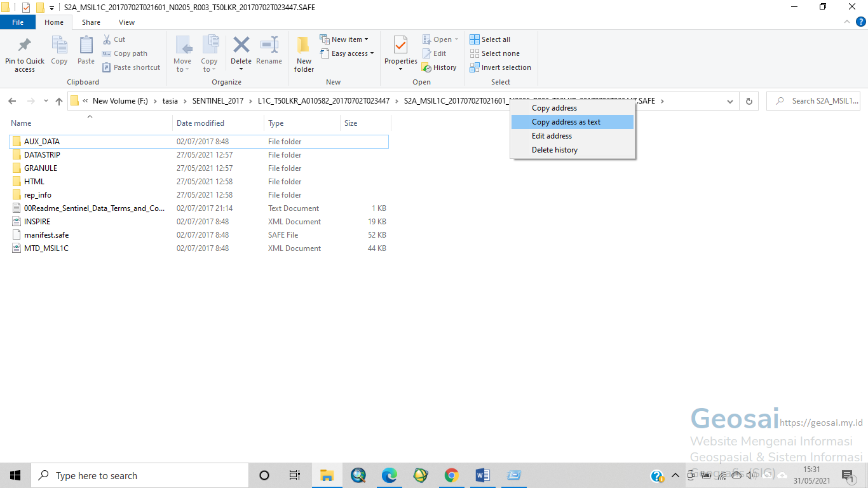Go up one folder level arrow
Viewport: 868px width, 488px height.
[59, 101]
